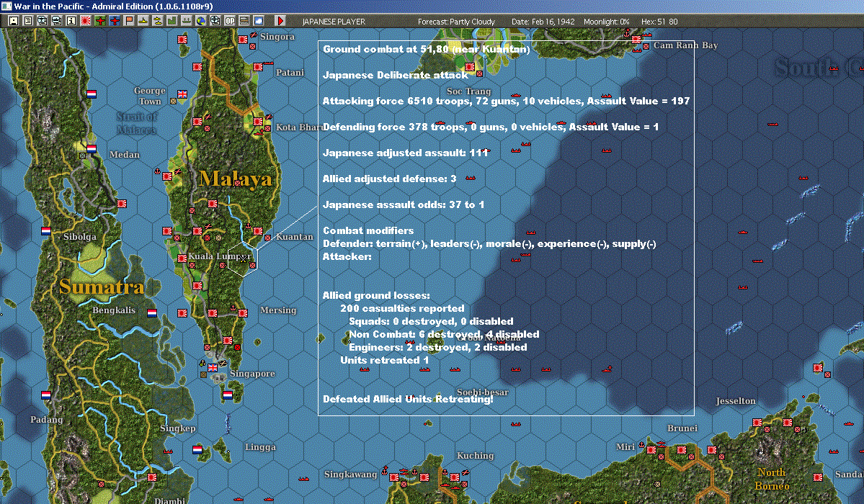Click the Bengkalis city label
This screenshot has height=504, width=864.
[x=114, y=310]
